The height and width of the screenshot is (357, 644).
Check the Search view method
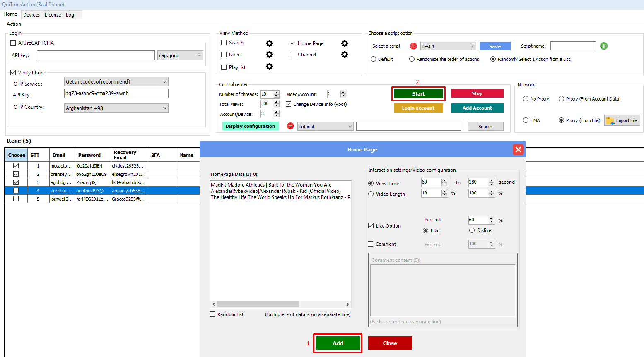click(x=224, y=43)
